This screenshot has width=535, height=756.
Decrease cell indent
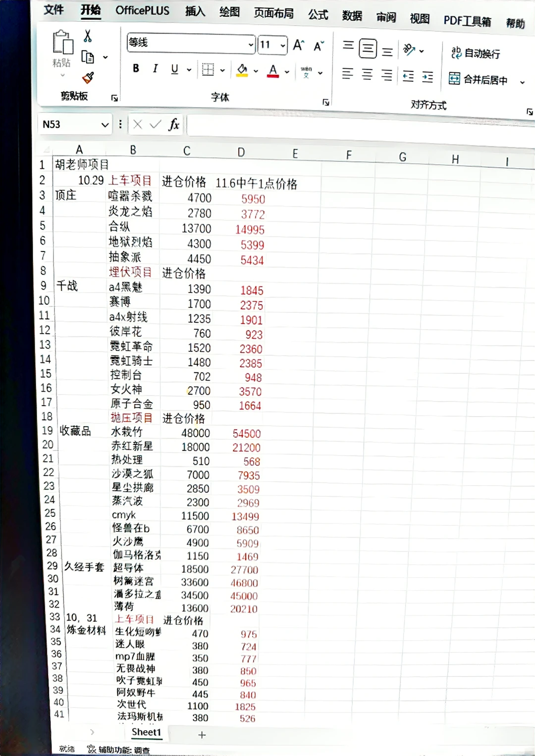pyautogui.click(x=408, y=76)
